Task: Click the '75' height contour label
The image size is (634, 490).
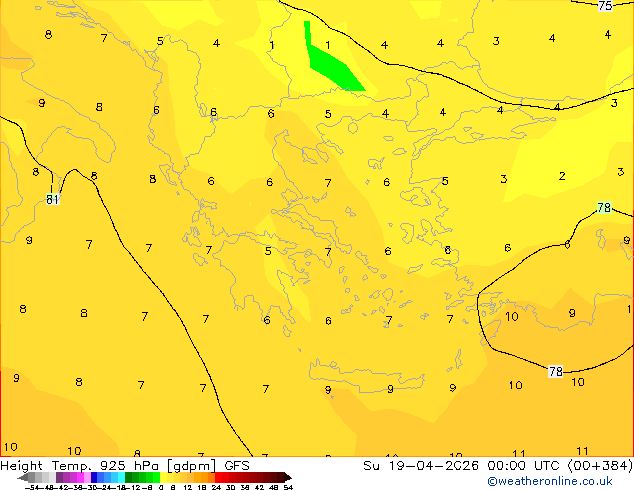Action: [605, 6]
